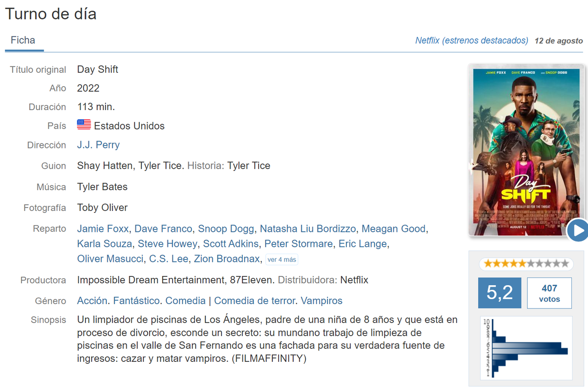The height and width of the screenshot is (388, 588).
Task: Open the Fantástico genre link
Action: click(136, 301)
